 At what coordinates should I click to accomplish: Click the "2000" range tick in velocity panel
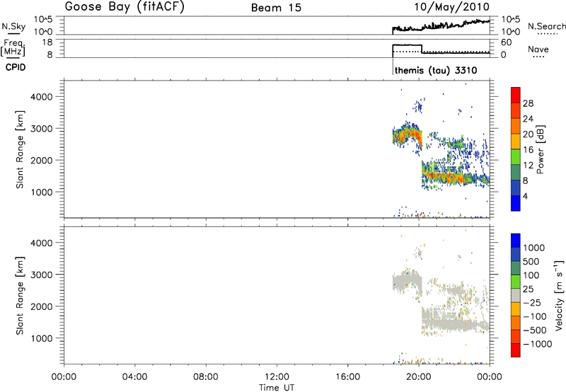pyautogui.click(x=42, y=306)
